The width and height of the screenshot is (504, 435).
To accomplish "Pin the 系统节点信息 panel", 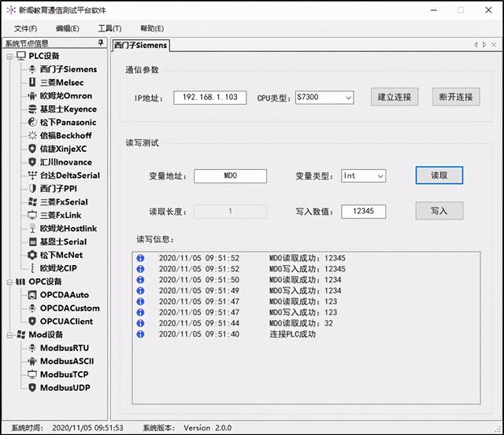I will click(x=100, y=43).
